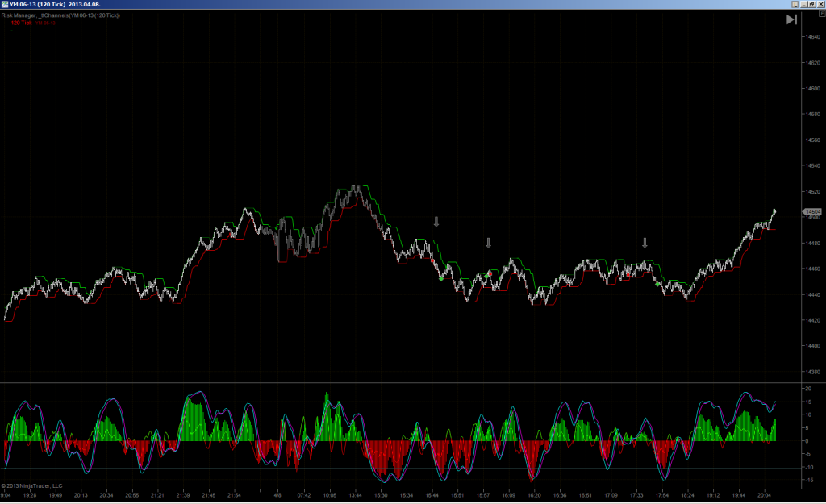Click the small F button below close
This screenshot has width=826, height=504.
tap(822, 13)
